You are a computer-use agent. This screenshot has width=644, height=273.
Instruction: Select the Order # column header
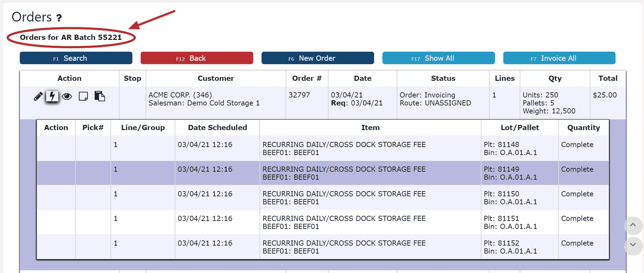307,78
